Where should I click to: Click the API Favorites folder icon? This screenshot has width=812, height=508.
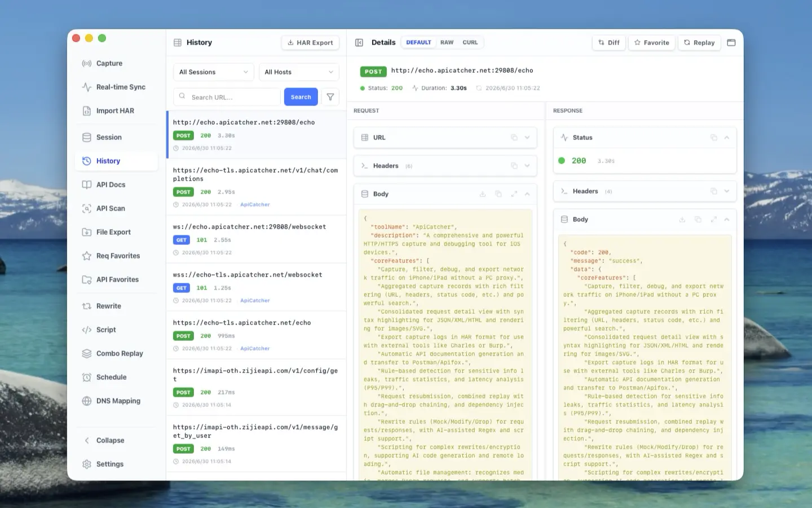click(x=87, y=279)
